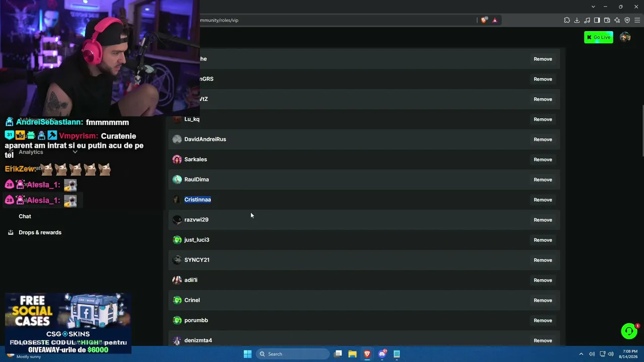Click just_luci3's green avatar
Screen dimensions: 644x362
click(177, 240)
